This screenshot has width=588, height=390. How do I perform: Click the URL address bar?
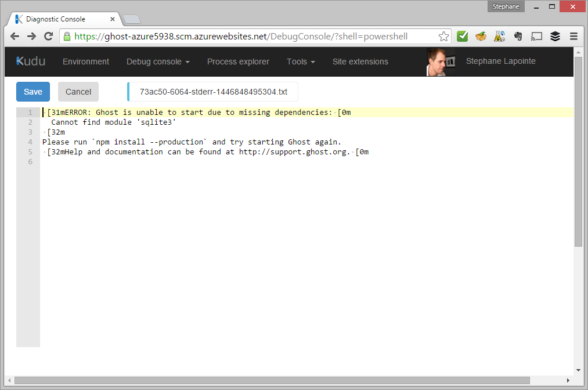point(255,37)
